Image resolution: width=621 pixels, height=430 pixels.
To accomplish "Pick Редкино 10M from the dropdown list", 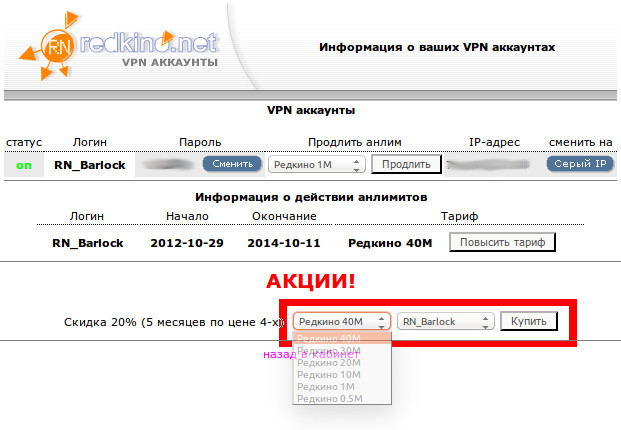I will tap(329, 374).
